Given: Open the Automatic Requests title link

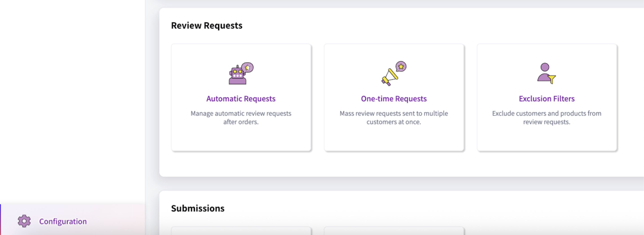Looking at the screenshot, I should point(241,99).
